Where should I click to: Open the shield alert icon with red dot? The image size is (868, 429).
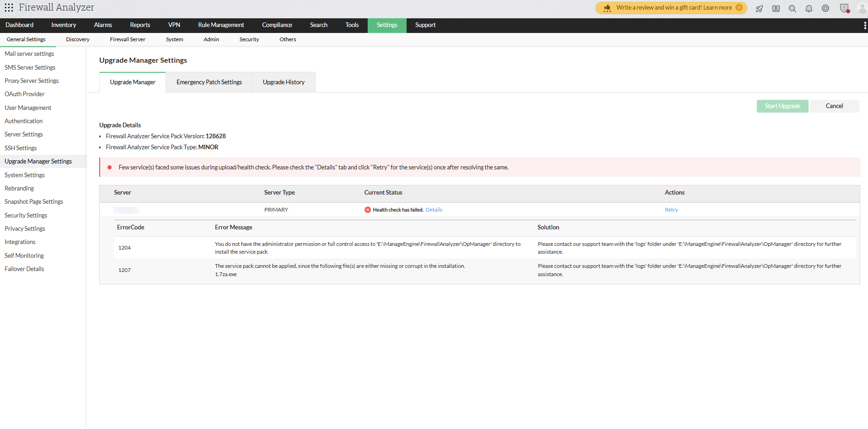point(844,8)
